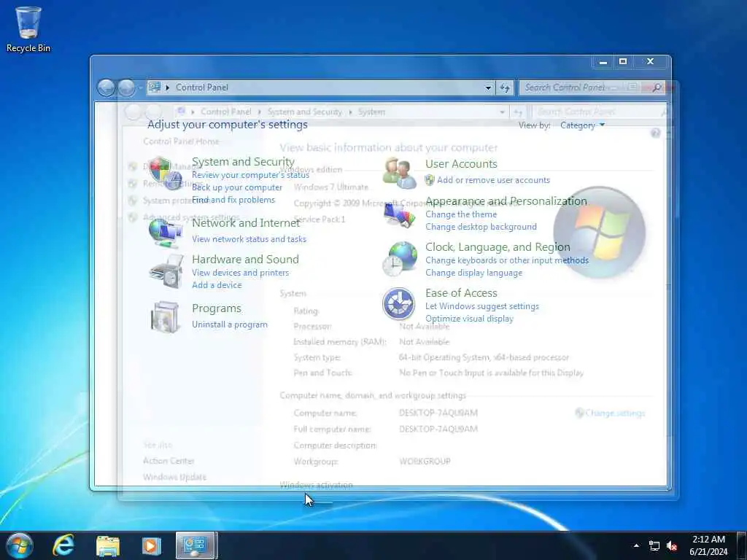Viewport: 747px width, 560px height.
Task: Open the User Accounts heading link
Action: [x=461, y=163]
